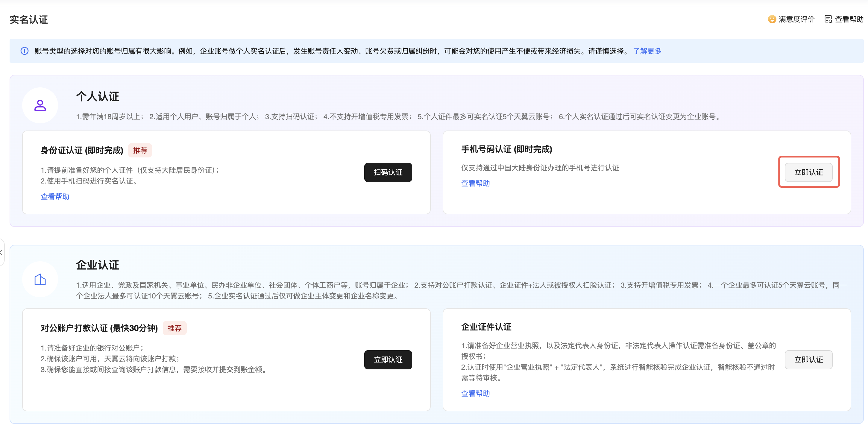
Task: Open 查看帮助 under 身份证认证
Action: (x=55, y=196)
